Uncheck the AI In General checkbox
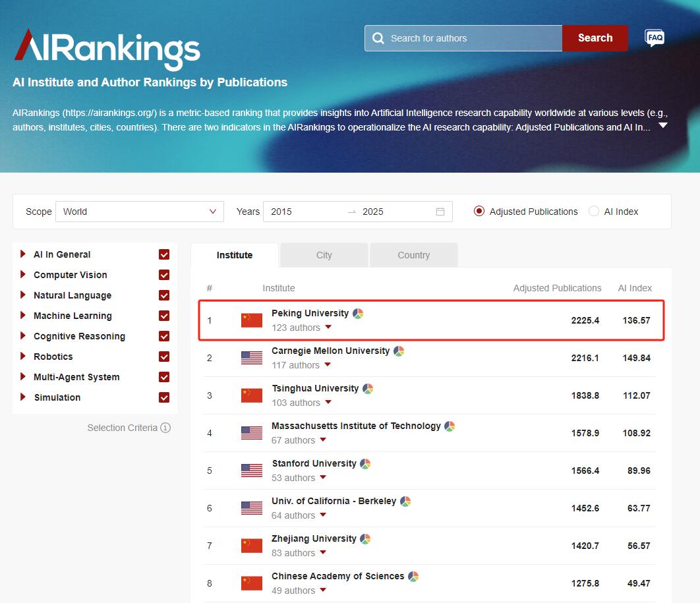The width and height of the screenshot is (700, 603). [164, 254]
